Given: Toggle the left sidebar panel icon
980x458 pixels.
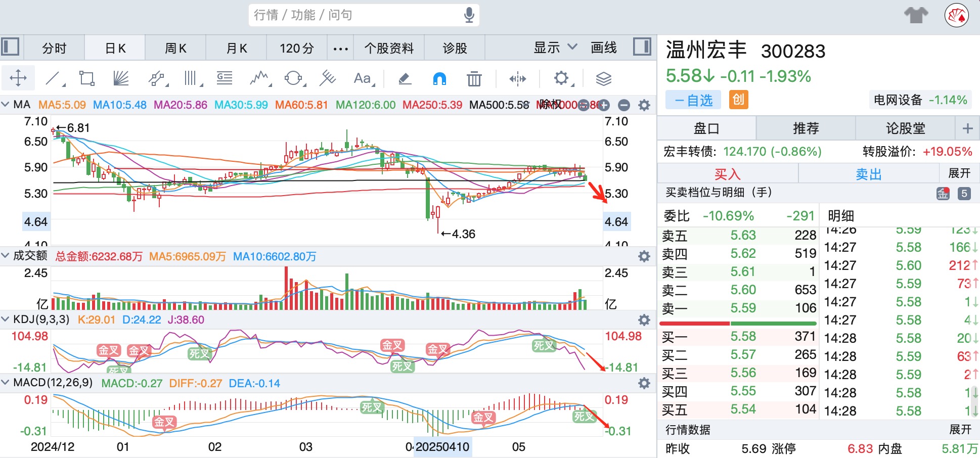Looking at the screenshot, I should point(10,47).
